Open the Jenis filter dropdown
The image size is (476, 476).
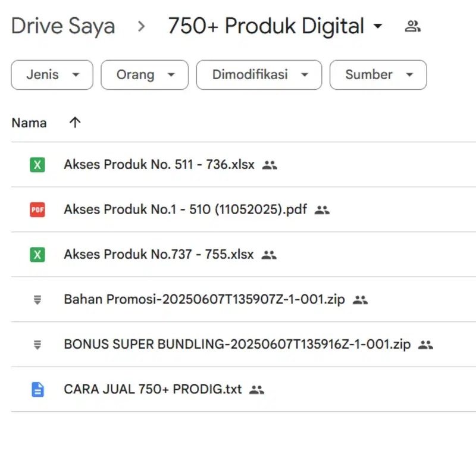(52, 75)
